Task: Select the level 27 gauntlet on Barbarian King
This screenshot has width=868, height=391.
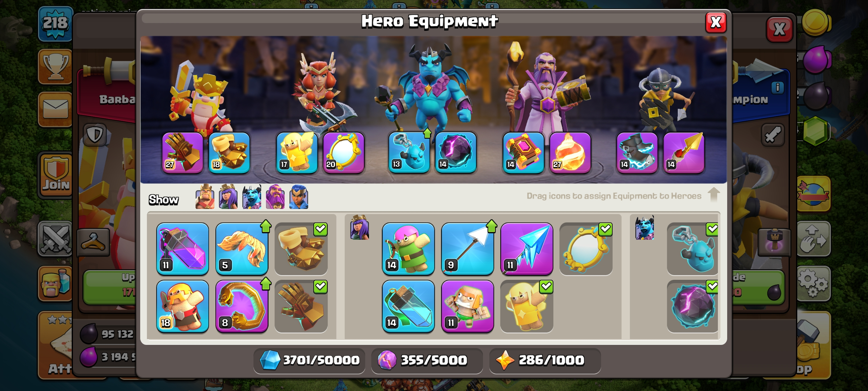Action: tap(183, 153)
